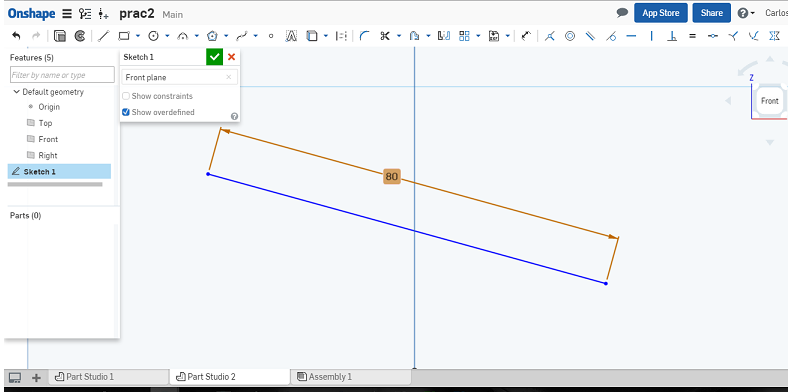Select the Offset tool

click(415, 36)
